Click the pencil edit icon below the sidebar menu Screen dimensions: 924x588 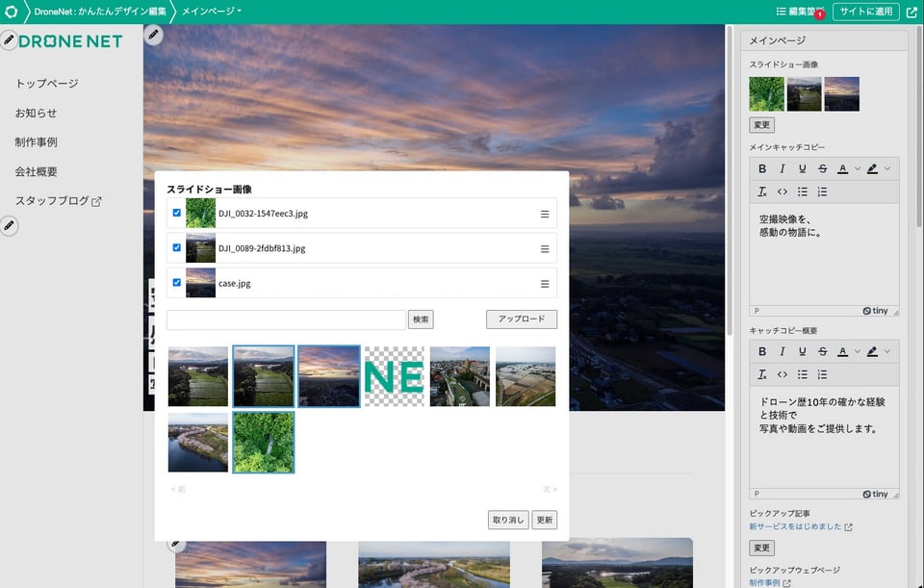click(9, 225)
